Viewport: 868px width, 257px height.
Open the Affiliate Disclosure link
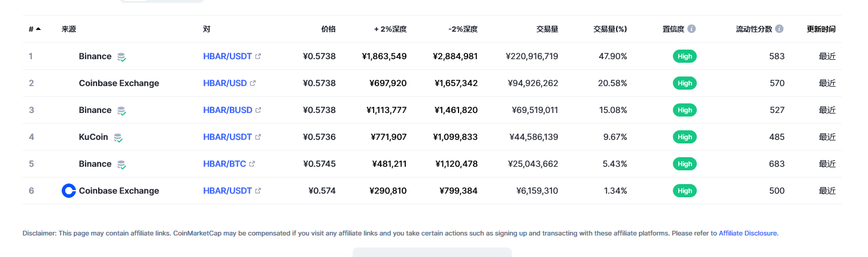[x=748, y=233]
